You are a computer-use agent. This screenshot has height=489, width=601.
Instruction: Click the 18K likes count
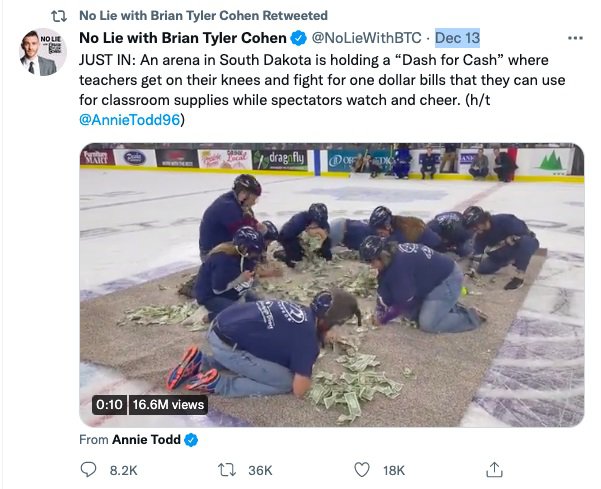[x=394, y=469]
